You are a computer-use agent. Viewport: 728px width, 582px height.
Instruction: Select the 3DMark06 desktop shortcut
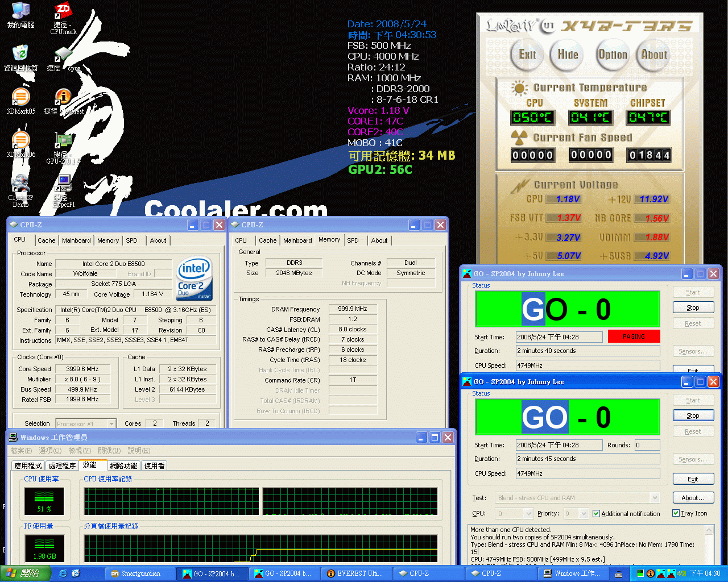pyautogui.click(x=20, y=144)
